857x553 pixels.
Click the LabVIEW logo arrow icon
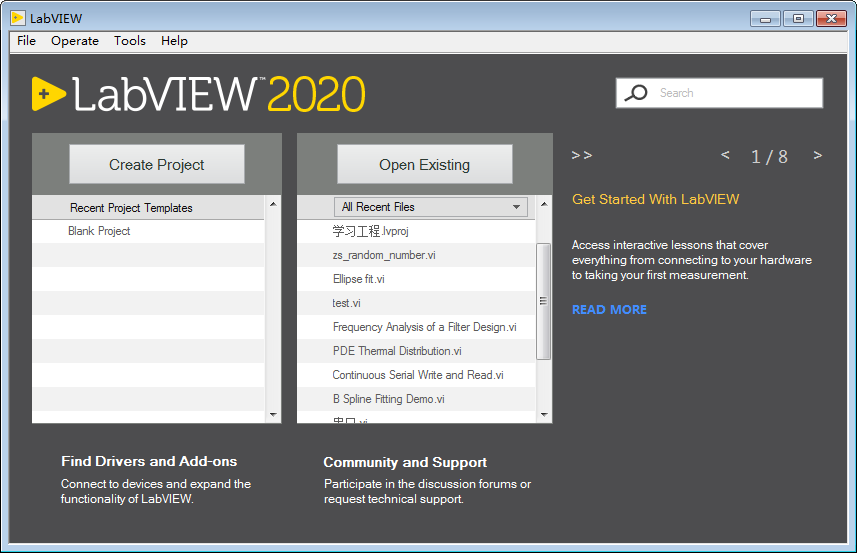49,94
